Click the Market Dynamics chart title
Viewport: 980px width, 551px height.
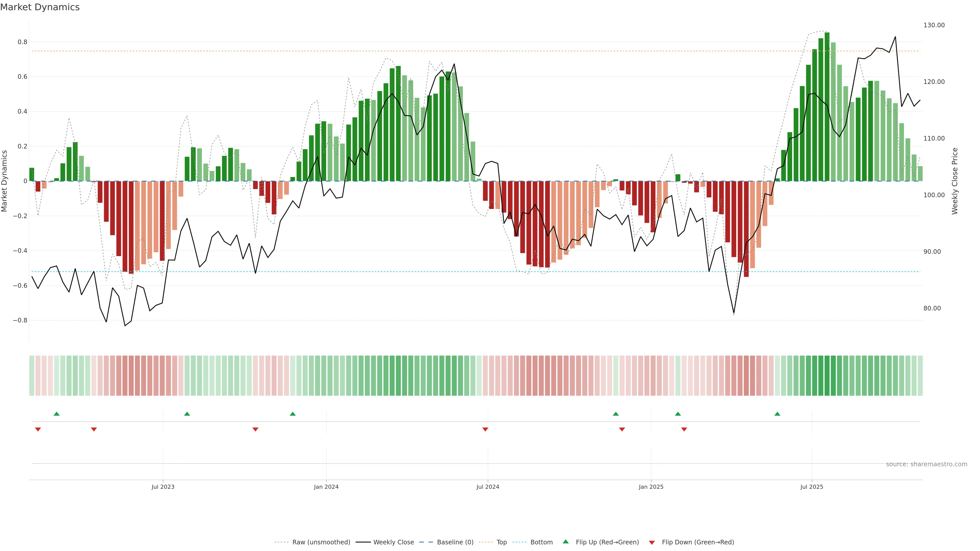(x=40, y=7)
